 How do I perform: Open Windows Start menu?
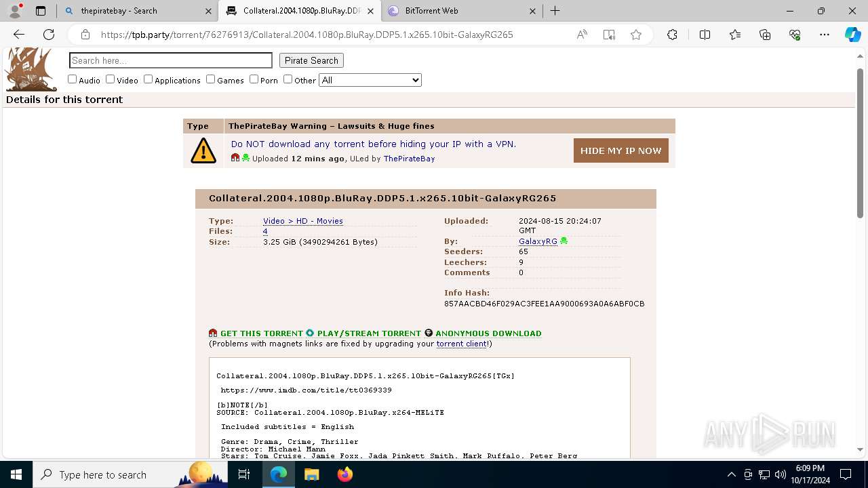[x=16, y=474]
